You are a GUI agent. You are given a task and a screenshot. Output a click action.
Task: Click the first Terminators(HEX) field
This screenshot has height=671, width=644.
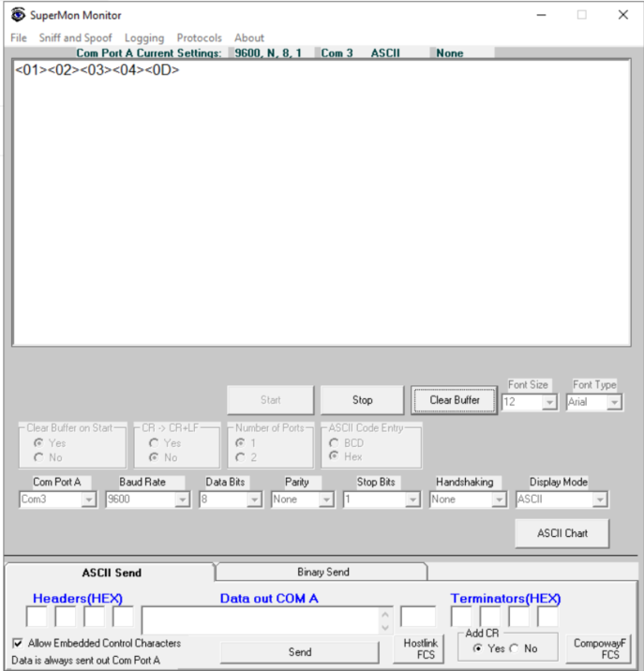point(461,617)
